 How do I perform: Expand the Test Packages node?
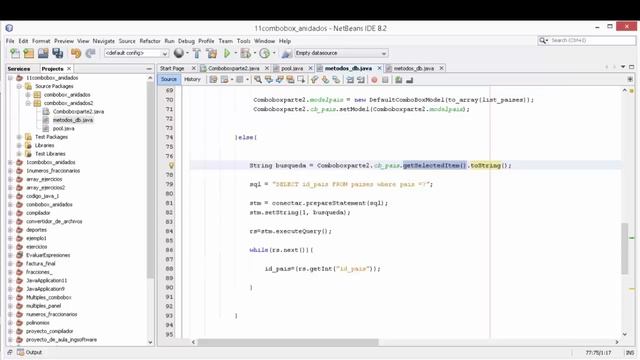point(19,137)
